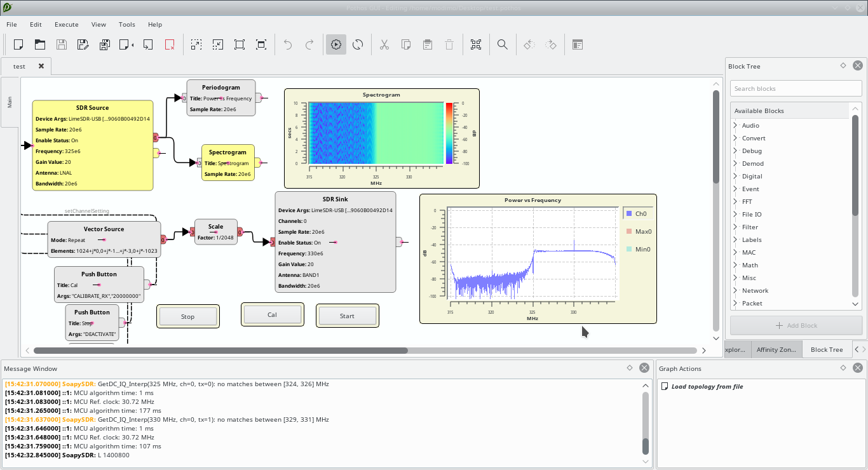Open the Help menu
This screenshot has width=868, height=470.
(x=155, y=24)
